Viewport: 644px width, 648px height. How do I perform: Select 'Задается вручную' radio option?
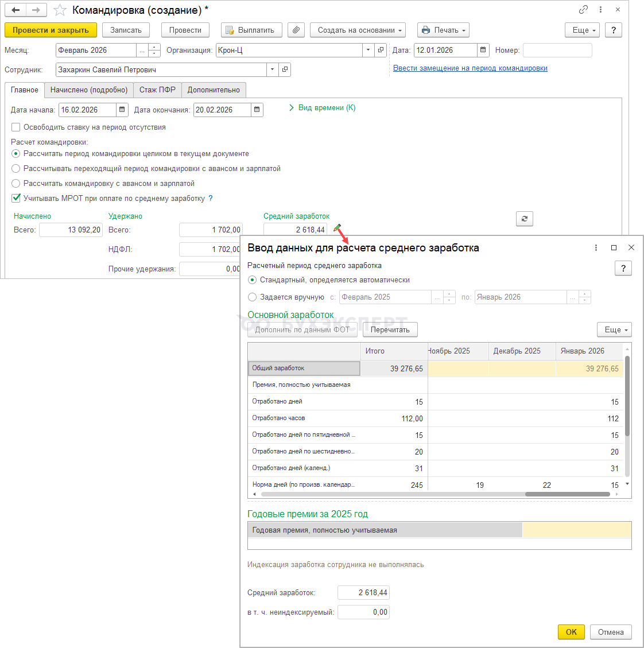coord(252,297)
